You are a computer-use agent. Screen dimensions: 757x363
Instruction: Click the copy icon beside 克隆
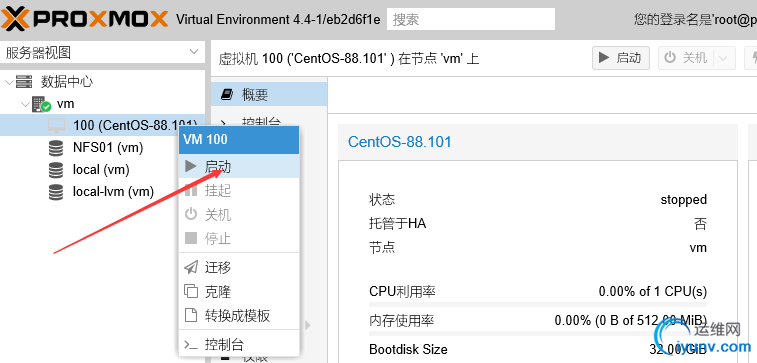[191, 292]
